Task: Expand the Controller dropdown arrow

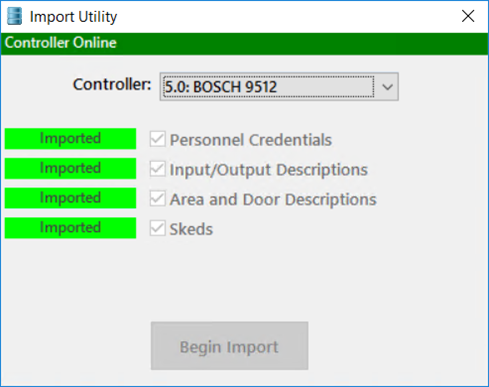Action: [387, 87]
